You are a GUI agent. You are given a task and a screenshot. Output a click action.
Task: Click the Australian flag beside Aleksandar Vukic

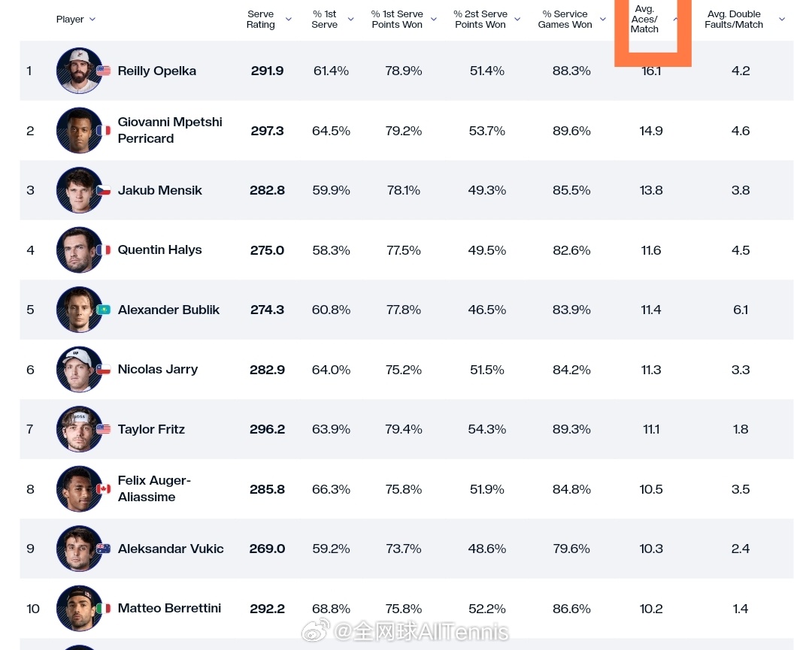point(104,549)
